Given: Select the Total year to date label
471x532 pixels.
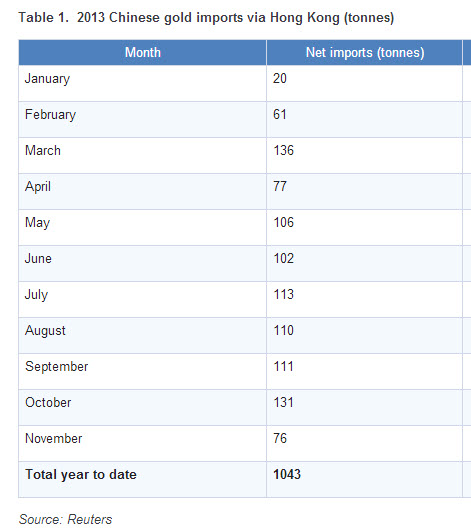Looking at the screenshot, I should [81, 474].
